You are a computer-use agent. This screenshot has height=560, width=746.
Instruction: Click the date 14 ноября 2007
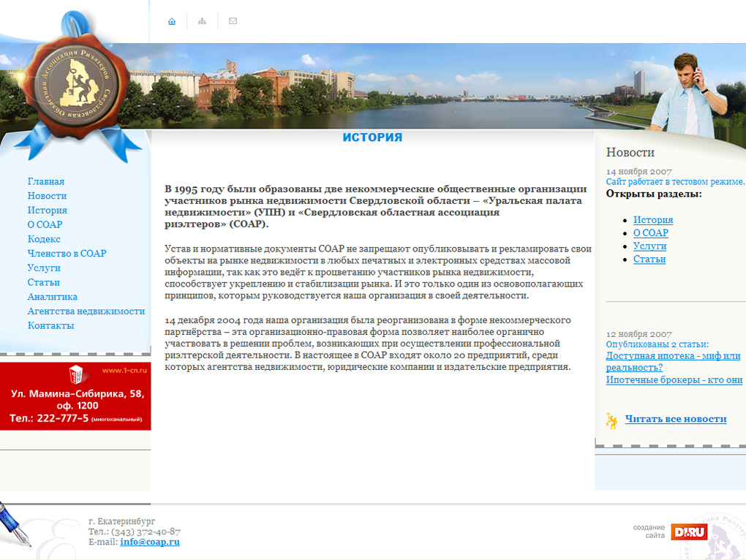tap(639, 172)
